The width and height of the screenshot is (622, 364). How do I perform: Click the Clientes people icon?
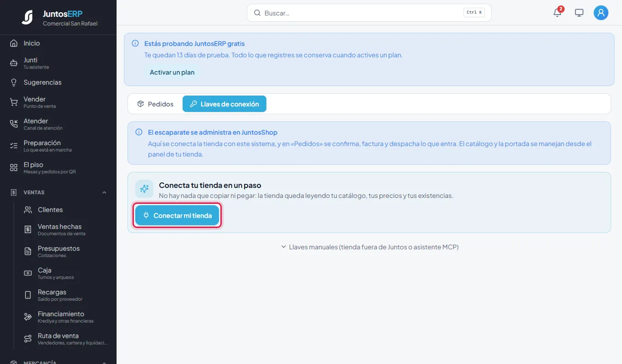click(28, 210)
